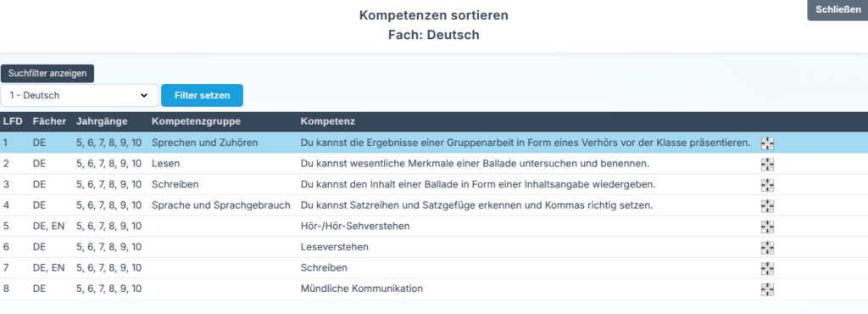868x314 pixels.
Task: Click move icon for Inhaltsangabe row
Action: click(767, 186)
